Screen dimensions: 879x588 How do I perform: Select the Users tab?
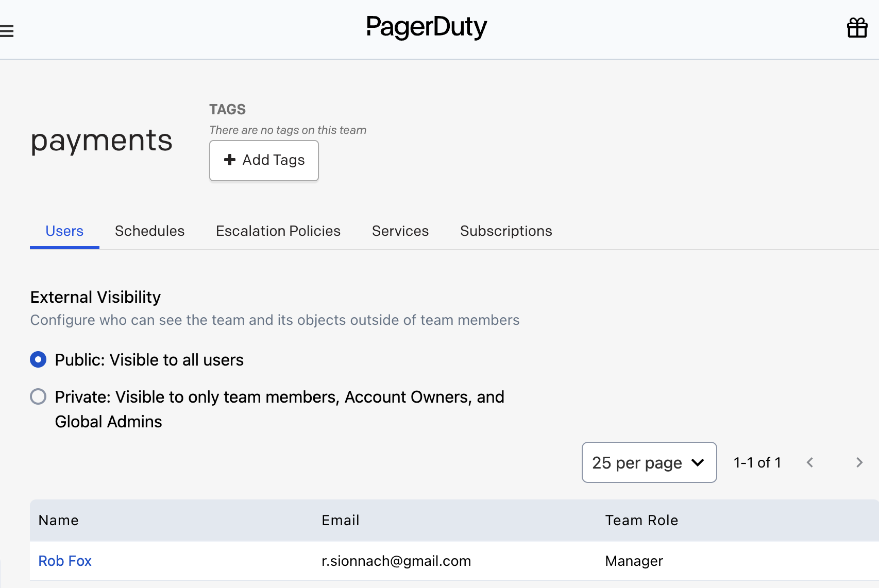pyautogui.click(x=64, y=231)
